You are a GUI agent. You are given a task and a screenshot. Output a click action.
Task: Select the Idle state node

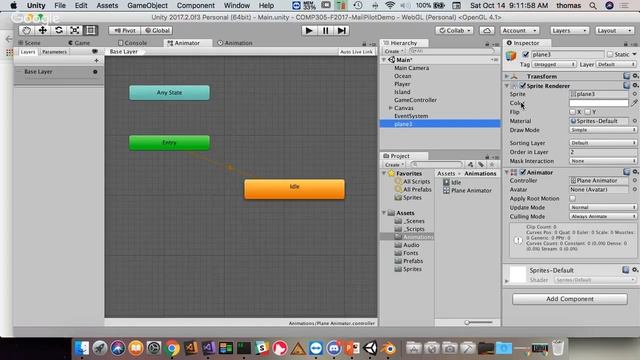click(x=294, y=189)
